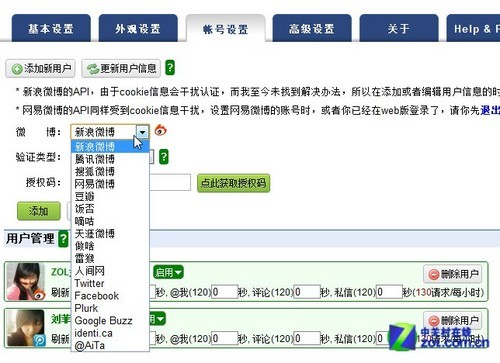Pick Google Buzz from the dropdown options
The width and height of the screenshot is (500, 363).
[x=103, y=321]
